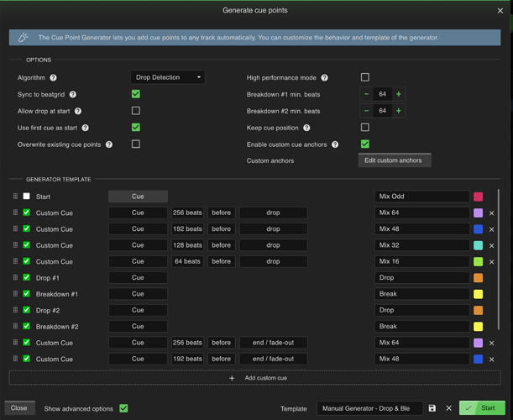Click plus to increase Breakdown #1 min. beats
Image resolution: width=513 pixels, height=420 pixels.
tap(398, 94)
